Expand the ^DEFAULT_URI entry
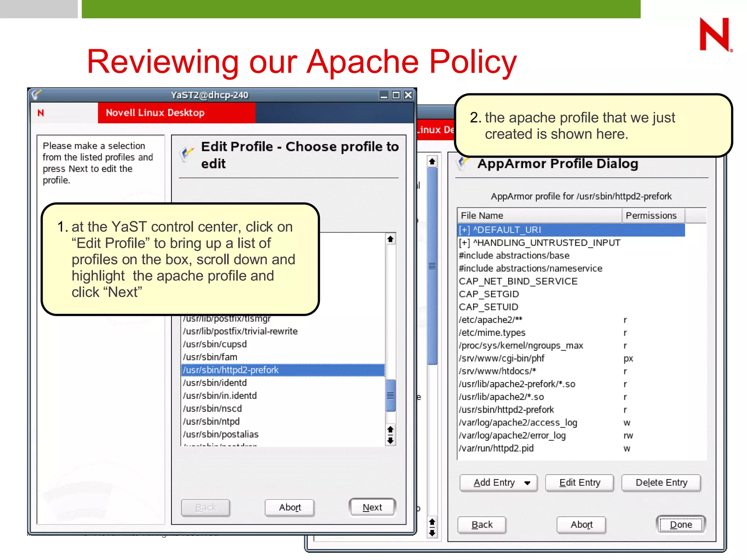This screenshot has height=560, width=747. [464, 230]
